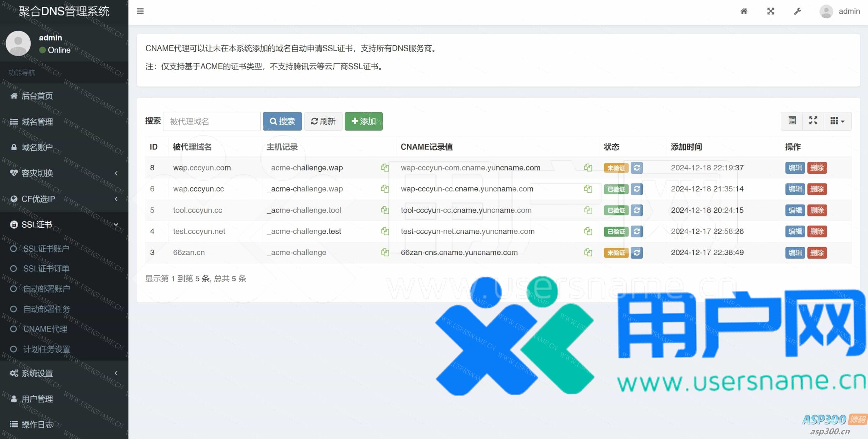Toggle table fullscreen icon in toolbar
This screenshot has height=439, width=868.
click(813, 121)
